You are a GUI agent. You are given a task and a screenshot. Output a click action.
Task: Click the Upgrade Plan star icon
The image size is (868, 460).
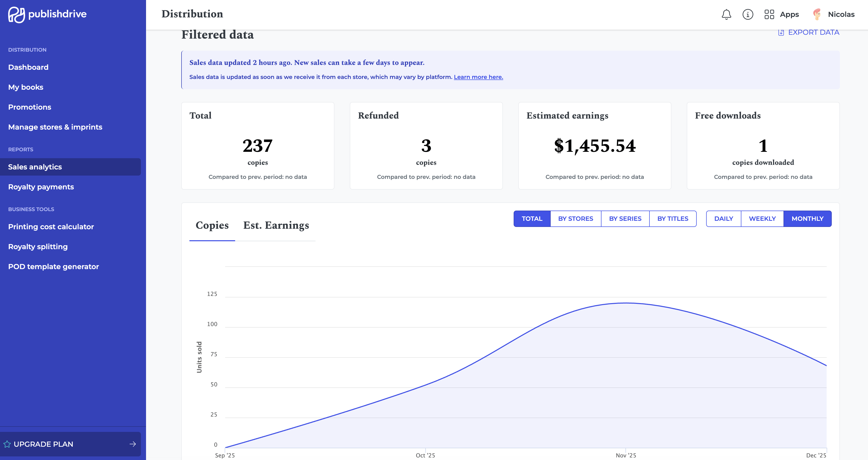(7, 444)
